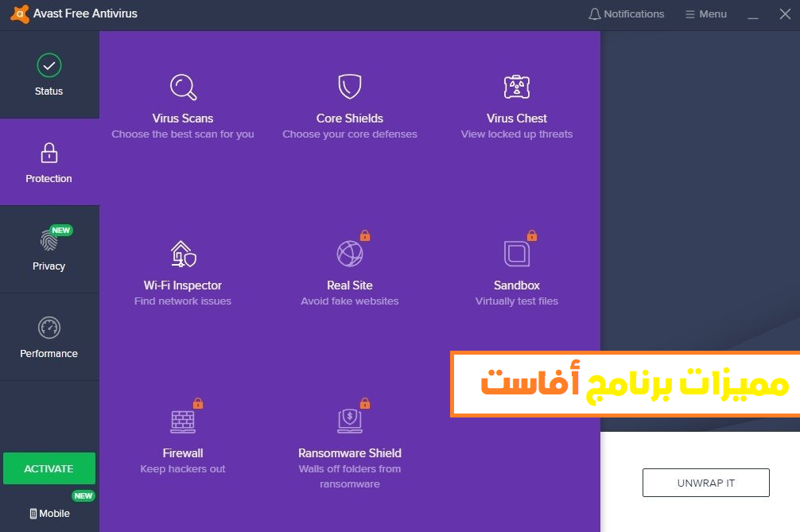
Task: Open the Mobile section label
Action: point(55,514)
